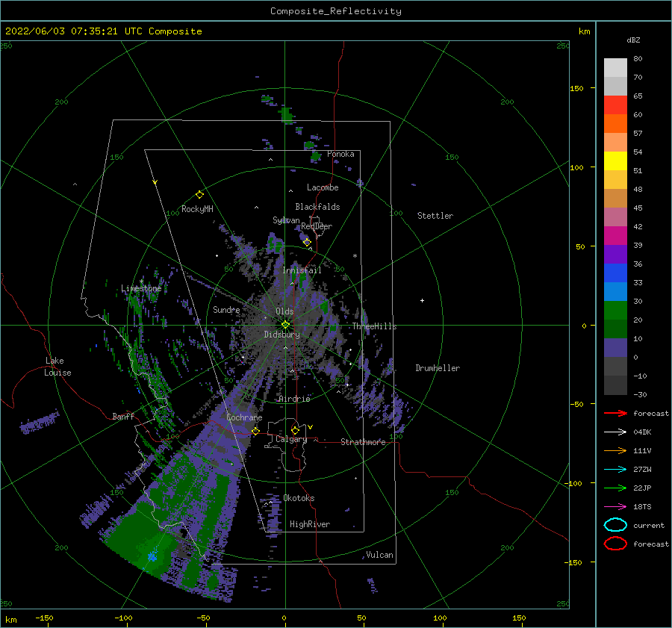Click the Vulcan town label
672x628 pixels.
pyautogui.click(x=379, y=555)
